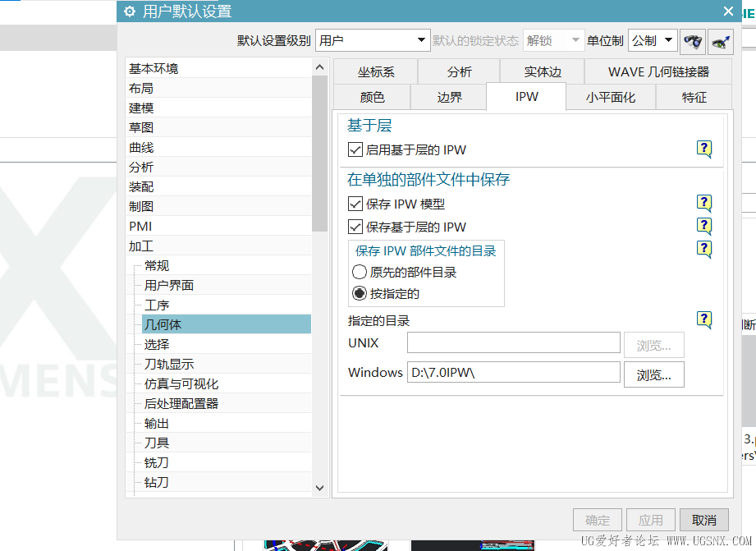This screenshot has height=551, width=756.
Task: Select 工序 under 加工
Action: 227,305
